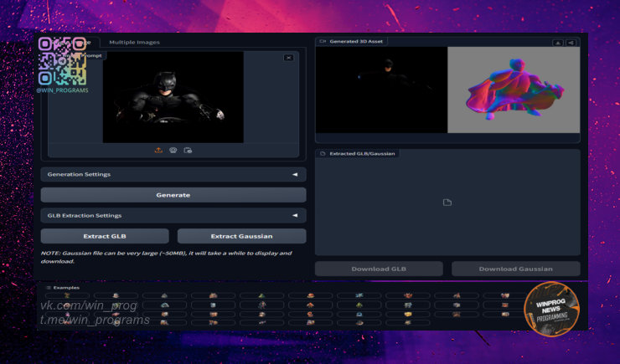Screen dimensions: 620x364
Task: Click the paste from clipboard icon
Action: coord(188,150)
